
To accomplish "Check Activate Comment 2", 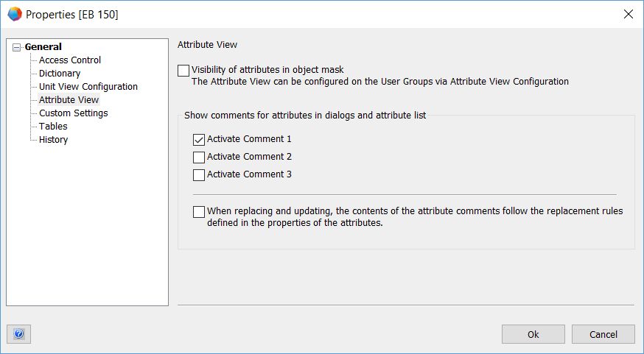I will coord(199,157).
